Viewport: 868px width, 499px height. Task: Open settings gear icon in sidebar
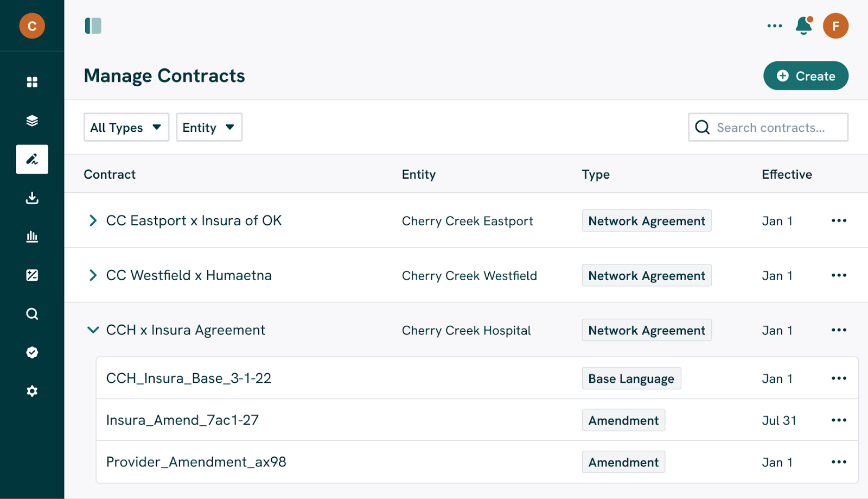(x=32, y=391)
